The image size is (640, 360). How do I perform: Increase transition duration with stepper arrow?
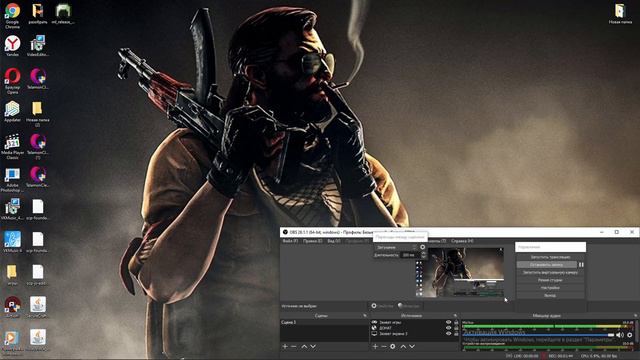point(423,253)
